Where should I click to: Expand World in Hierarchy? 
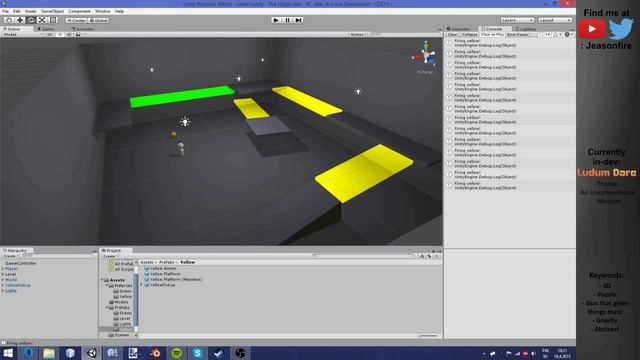[x=3, y=280]
